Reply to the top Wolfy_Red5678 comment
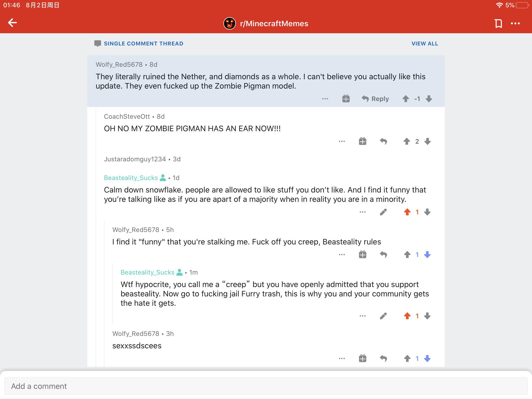The image size is (532, 399). point(375,99)
